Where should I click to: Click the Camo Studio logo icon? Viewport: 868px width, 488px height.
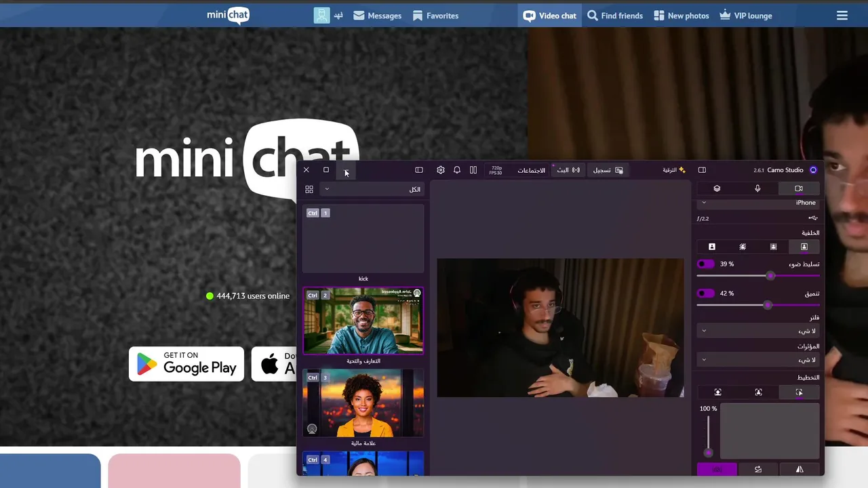813,170
